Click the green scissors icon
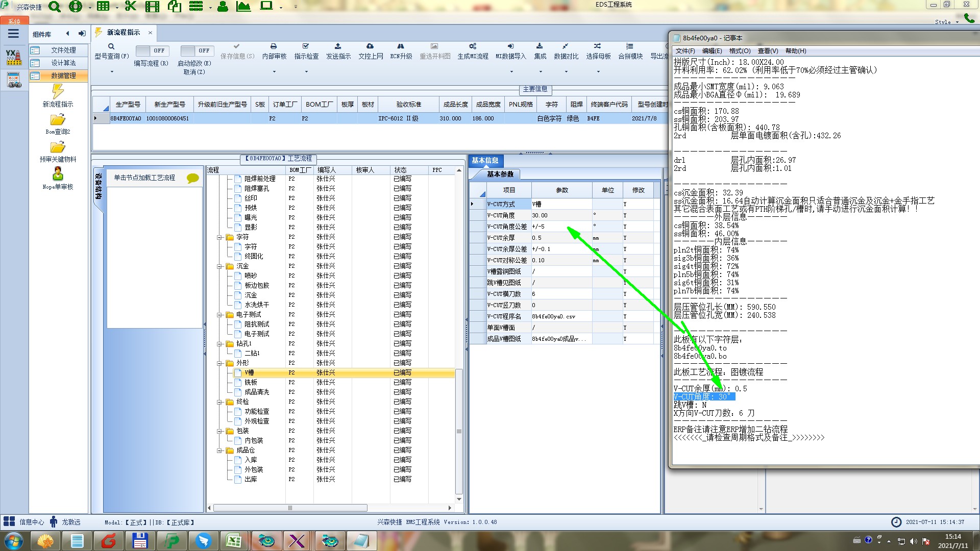The width and height of the screenshot is (980, 551). click(x=131, y=6)
